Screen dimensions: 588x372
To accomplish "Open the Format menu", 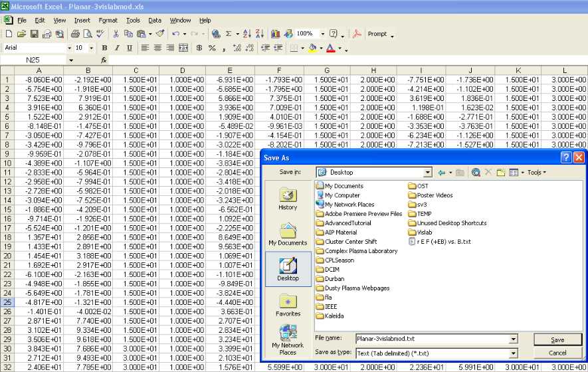I will tap(108, 21).
